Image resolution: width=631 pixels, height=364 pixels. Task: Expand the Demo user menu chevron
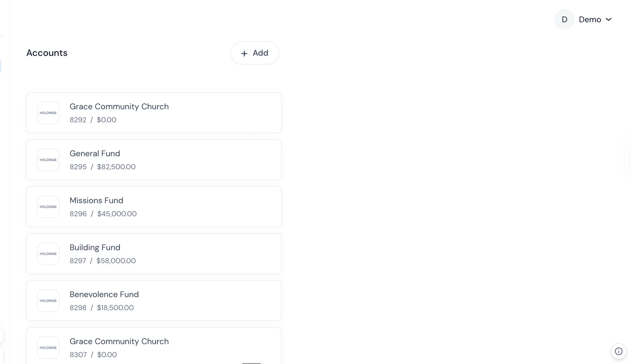tap(608, 20)
